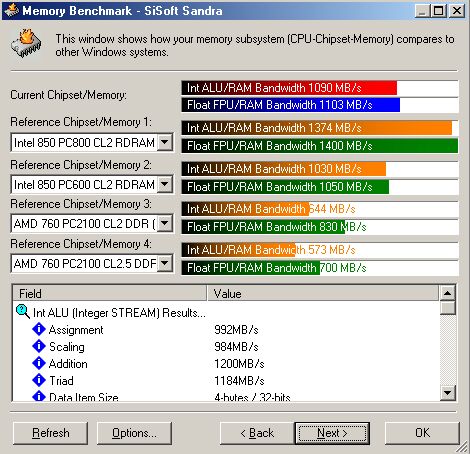Click the results list scroll up arrow
This screenshot has width=470, height=454.
pyautogui.click(x=447, y=293)
